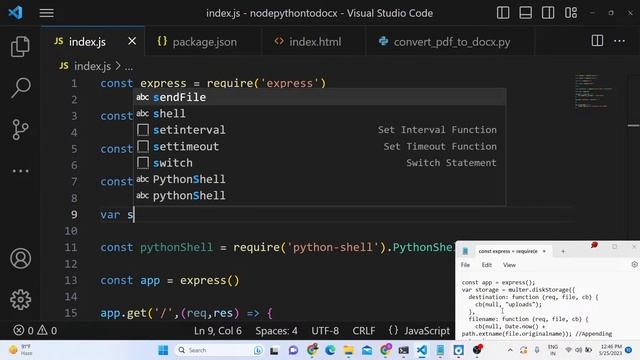Open the Mail app from taskbar

367,350
